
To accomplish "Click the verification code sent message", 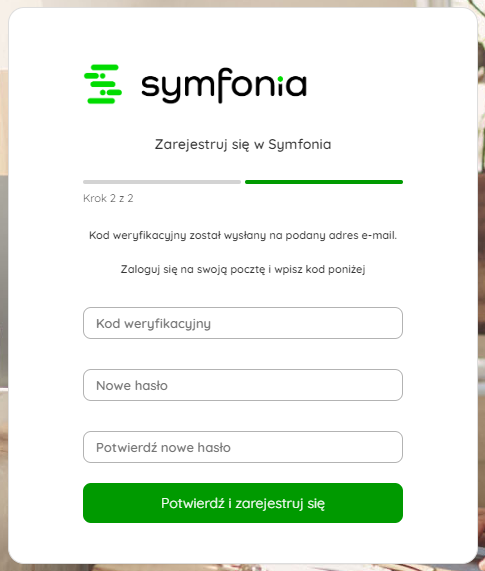I will (x=243, y=235).
